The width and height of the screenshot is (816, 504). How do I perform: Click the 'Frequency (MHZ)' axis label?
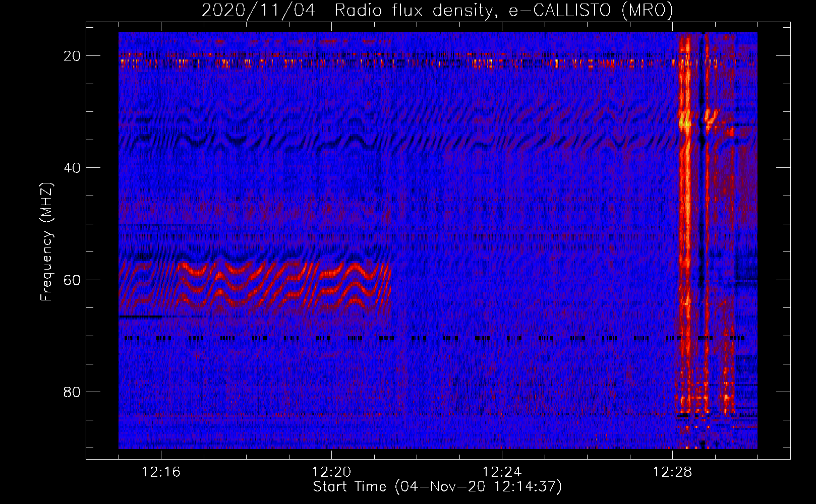click(x=46, y=241)
